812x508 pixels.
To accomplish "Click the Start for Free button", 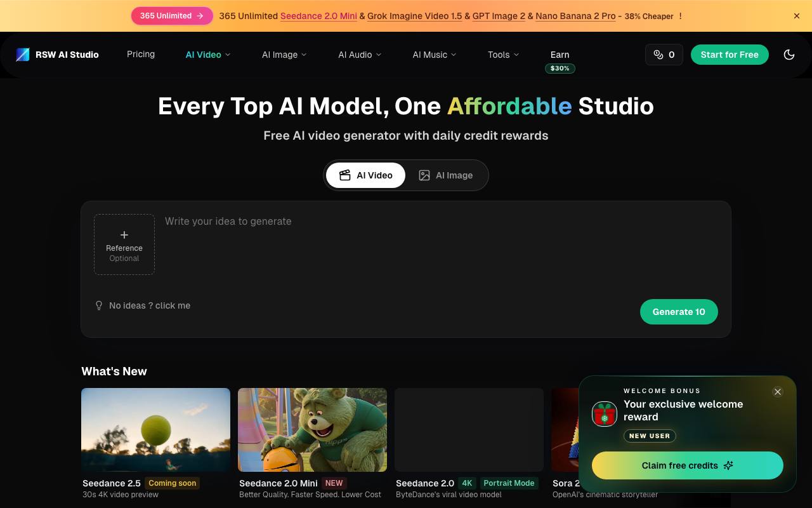I will 730,55.
